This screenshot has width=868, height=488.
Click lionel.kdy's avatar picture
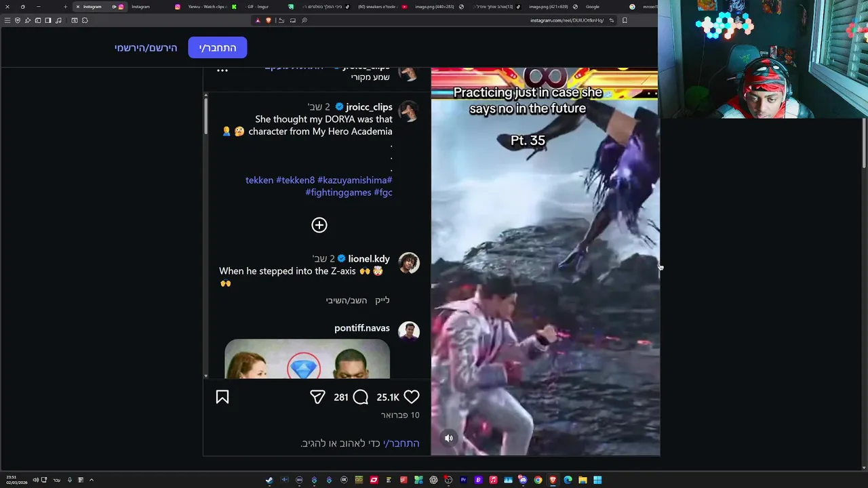[x=408, y=263]
